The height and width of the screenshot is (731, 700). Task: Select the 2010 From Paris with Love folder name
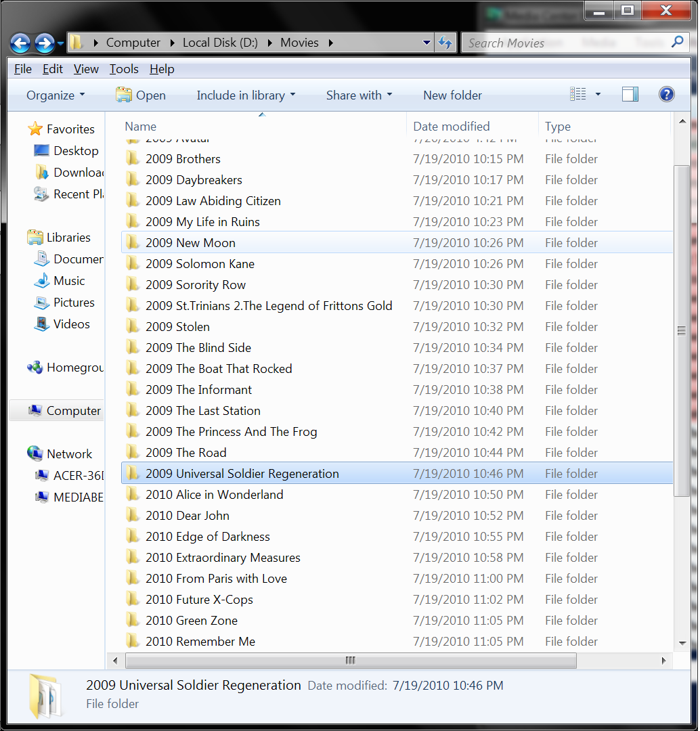pyautogui.click(x=217, y=579)
